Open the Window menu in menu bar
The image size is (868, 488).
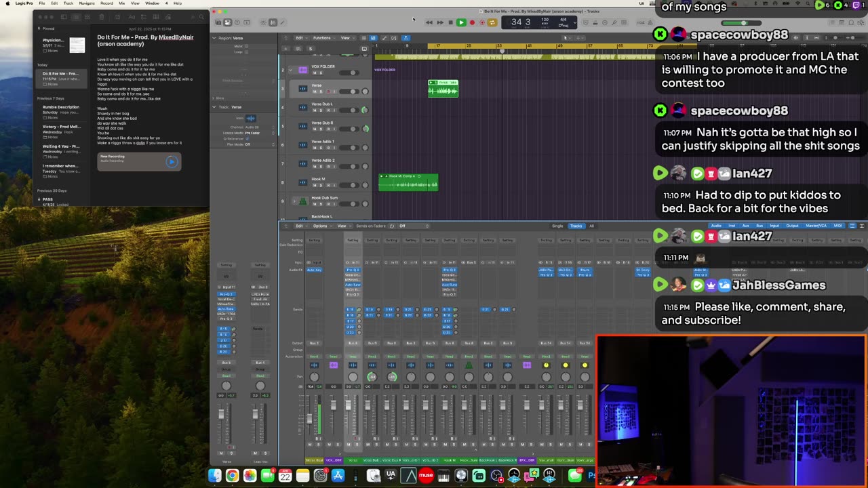point(153,3)
